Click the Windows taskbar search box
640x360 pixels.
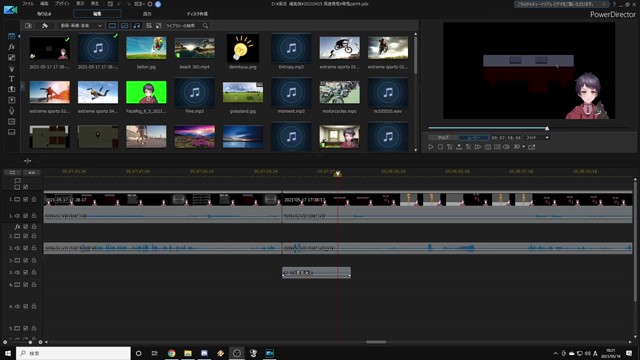pos(73,353)
